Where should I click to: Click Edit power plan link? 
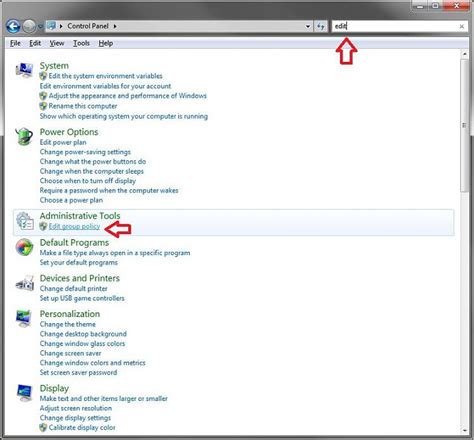63,142
